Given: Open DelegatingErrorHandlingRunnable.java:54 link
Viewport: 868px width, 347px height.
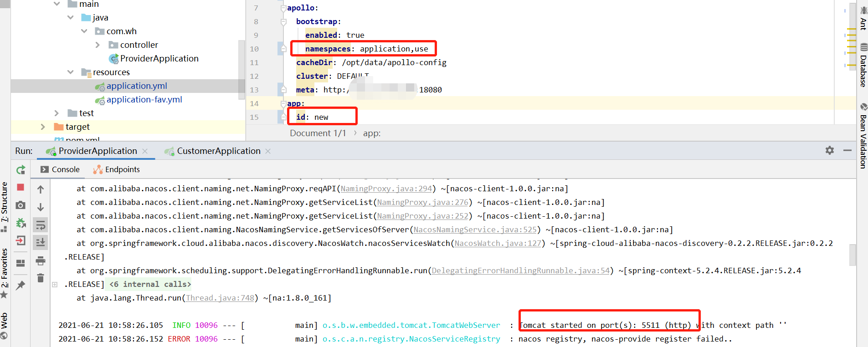Looking at the screenshot, I should click(520, 270).
